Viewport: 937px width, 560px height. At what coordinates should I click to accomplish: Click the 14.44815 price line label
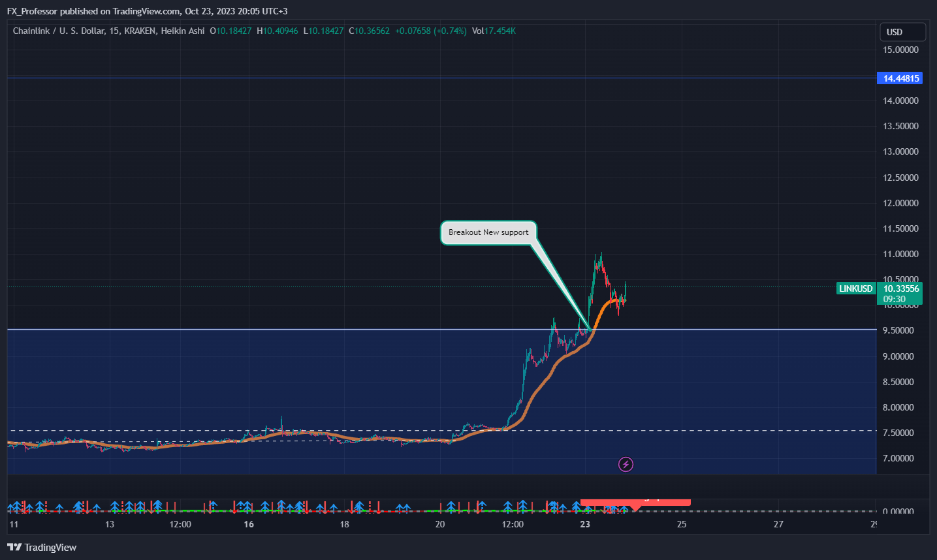click(900, 78)
